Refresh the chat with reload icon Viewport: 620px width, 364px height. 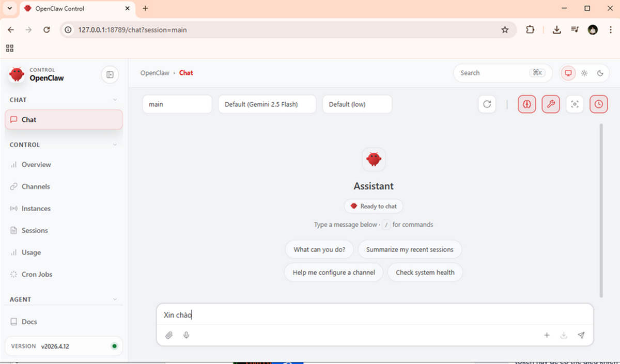[487, 104]
